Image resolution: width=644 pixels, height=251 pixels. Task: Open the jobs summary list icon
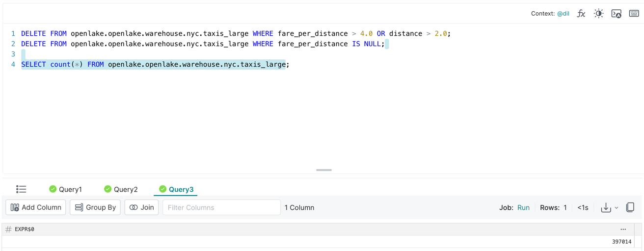[x=21, y=189]
